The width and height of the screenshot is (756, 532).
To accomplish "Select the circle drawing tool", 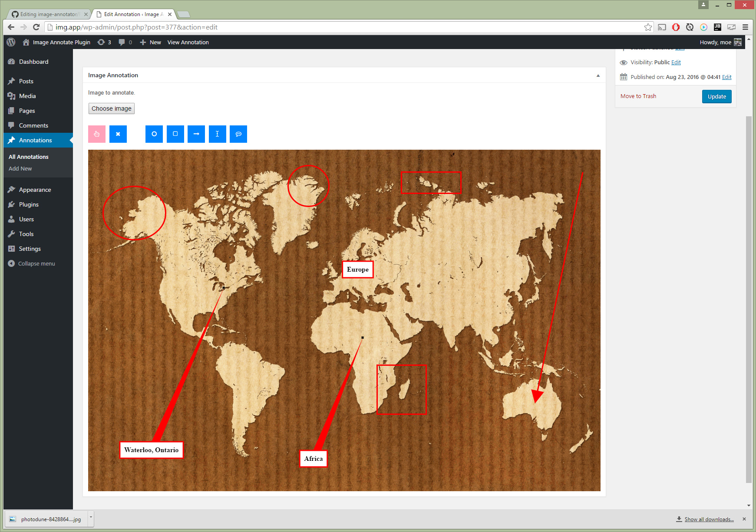I will click(154, 134).
